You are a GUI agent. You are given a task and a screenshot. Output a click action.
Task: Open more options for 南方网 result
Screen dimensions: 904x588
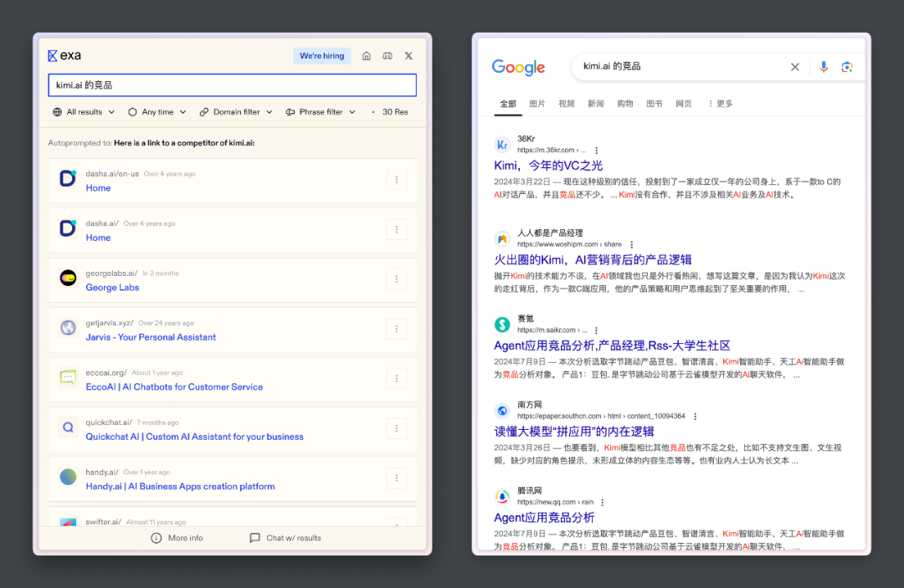click(696, 417)
